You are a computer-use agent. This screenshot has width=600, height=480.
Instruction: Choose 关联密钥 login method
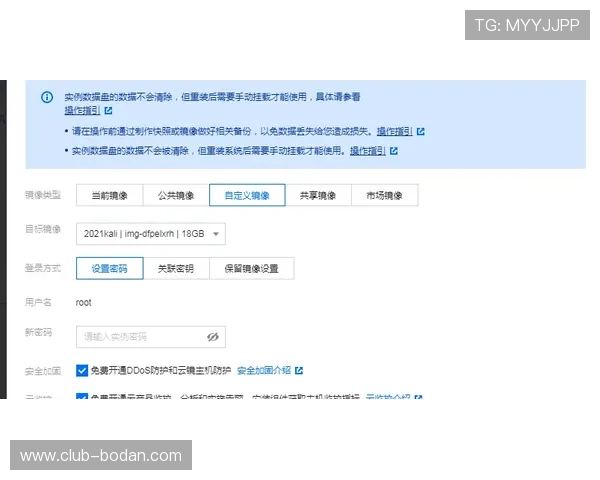[176, 268]
